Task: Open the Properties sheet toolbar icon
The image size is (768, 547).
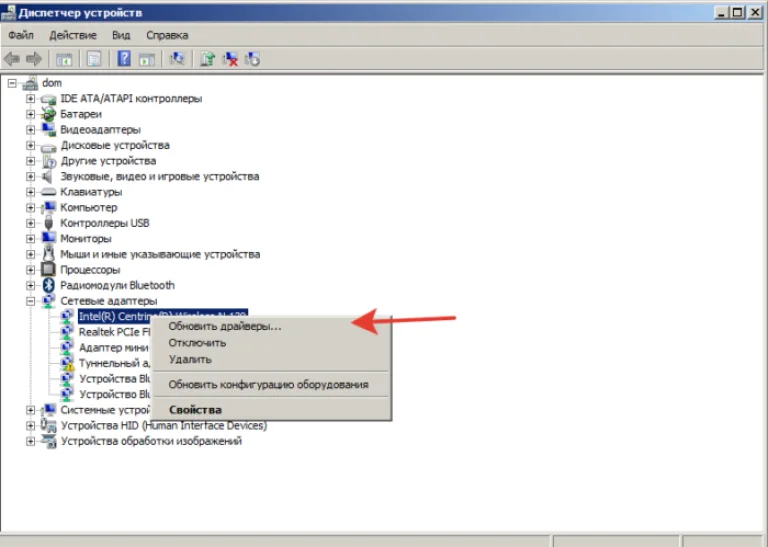Action: (94, 59)
